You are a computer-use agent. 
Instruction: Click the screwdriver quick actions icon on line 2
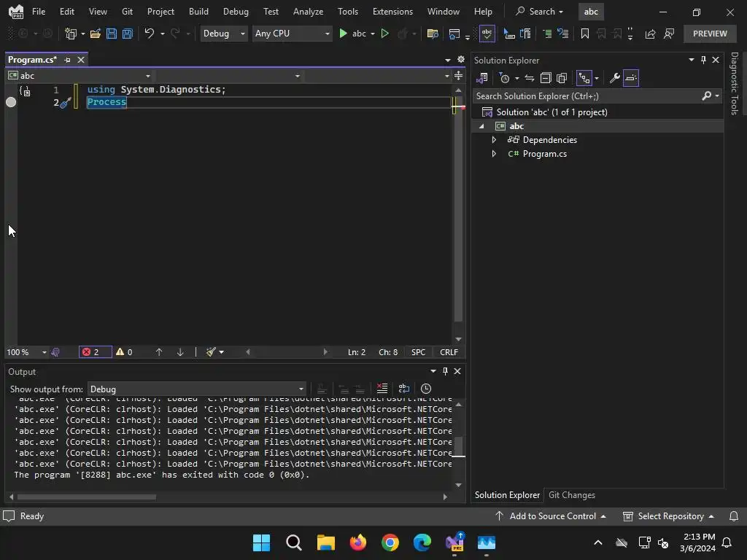(x=66, y=102)
